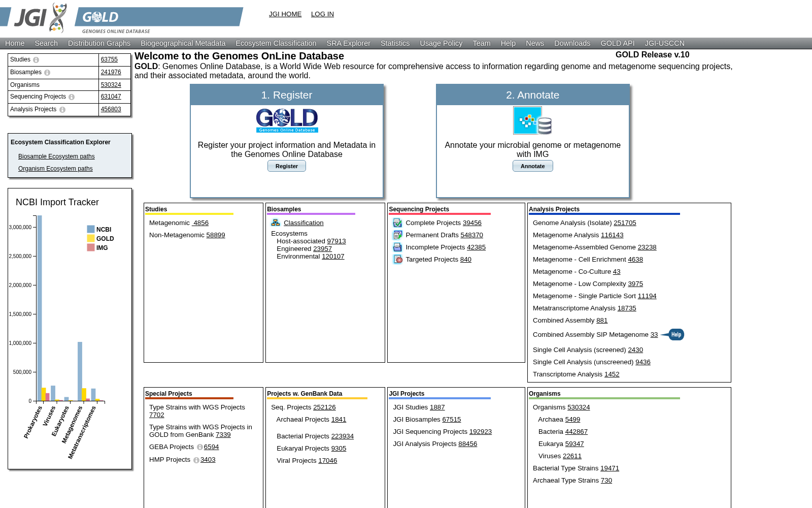This screenshot has height=508, width=812.
Task: Click info icon beside Analysis Projects
Action: coord(62,110)
